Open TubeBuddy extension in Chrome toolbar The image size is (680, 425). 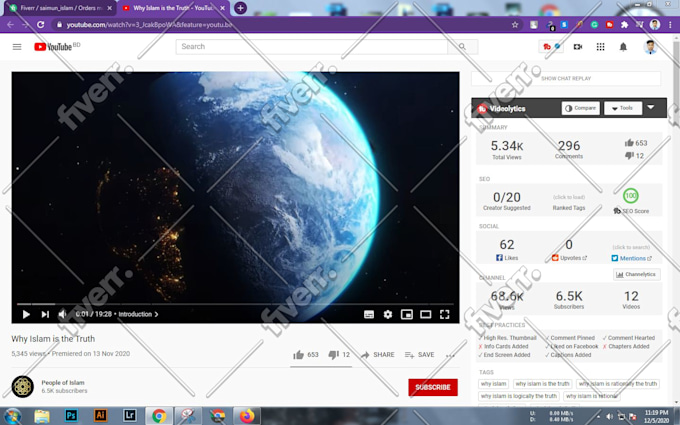(609, 25)
